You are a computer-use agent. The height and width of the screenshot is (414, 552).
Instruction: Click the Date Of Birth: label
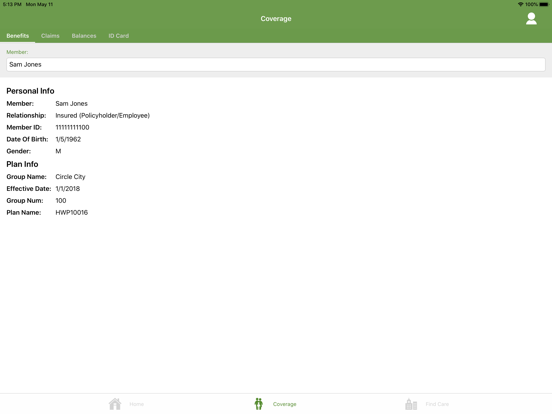(27, 139)
